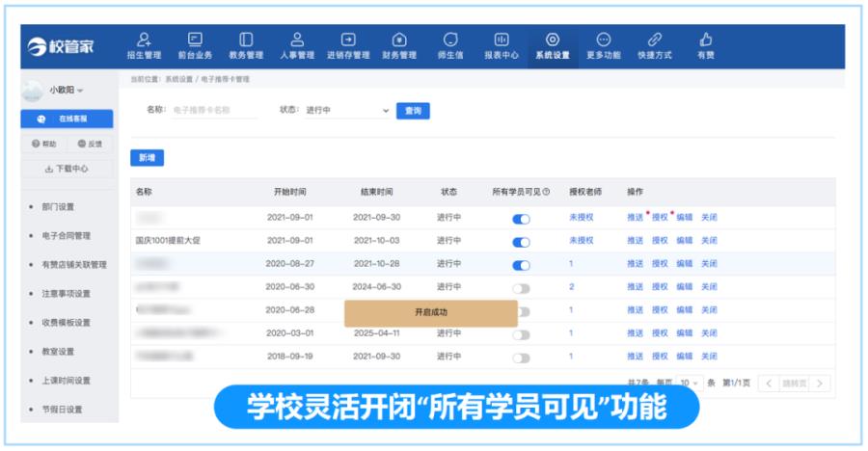868x451 pixels.
Task: Open 部门设置 in sidebar
Action: [x=58, y=207]
